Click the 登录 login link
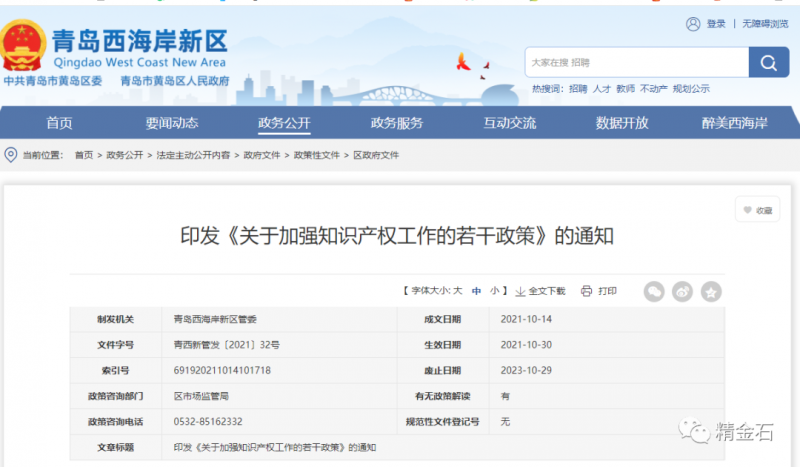This screenshot has height=467, width=800. (x=716, y=24)
